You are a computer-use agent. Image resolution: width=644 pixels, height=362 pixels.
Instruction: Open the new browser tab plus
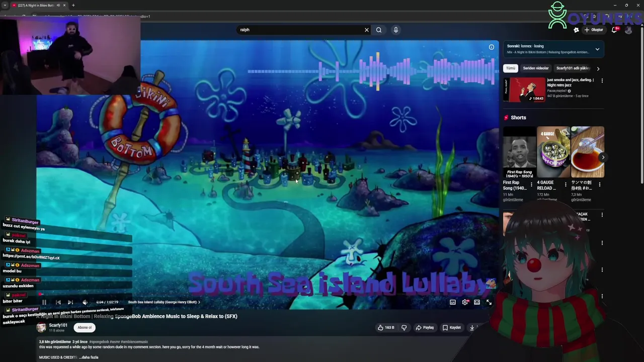73,5
